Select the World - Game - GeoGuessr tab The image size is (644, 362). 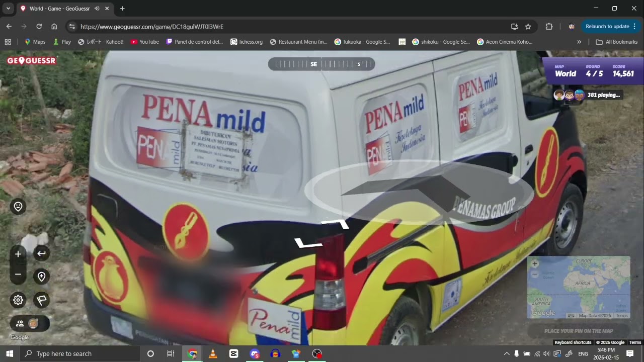click(x=65, y=9)
